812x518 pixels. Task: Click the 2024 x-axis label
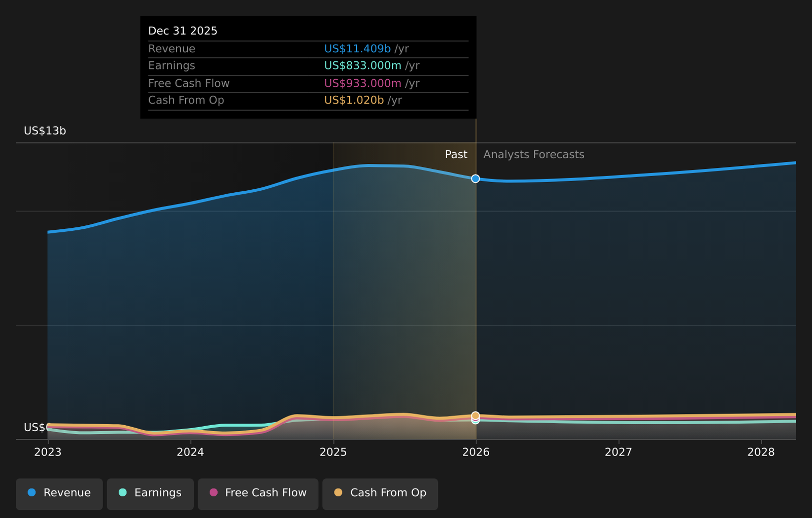(190, 452)
